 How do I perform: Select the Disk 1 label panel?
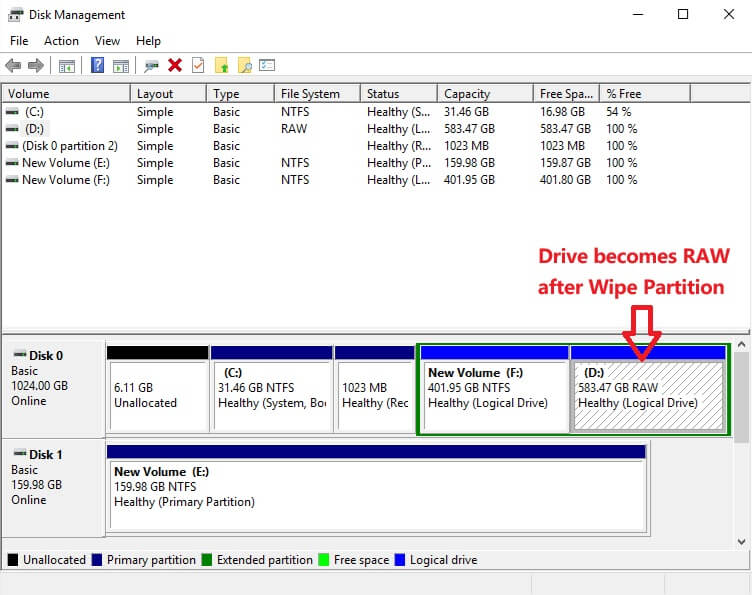[54, 487]
